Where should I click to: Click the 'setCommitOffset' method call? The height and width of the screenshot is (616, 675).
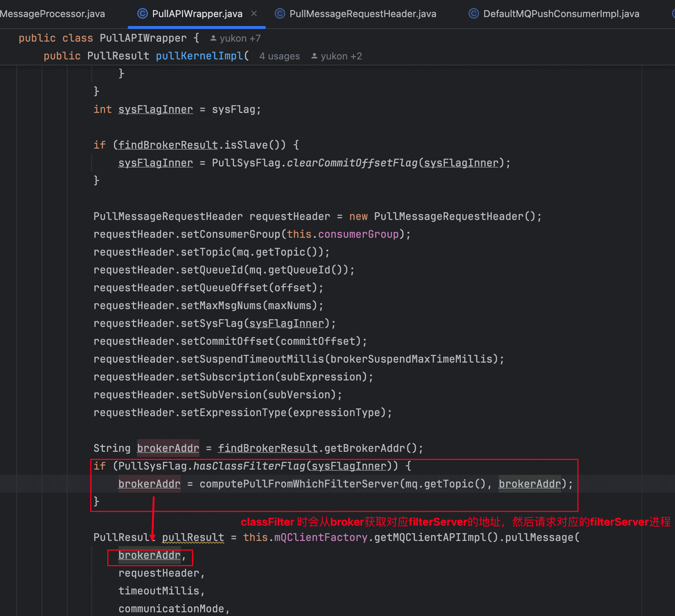coord(227,341)
